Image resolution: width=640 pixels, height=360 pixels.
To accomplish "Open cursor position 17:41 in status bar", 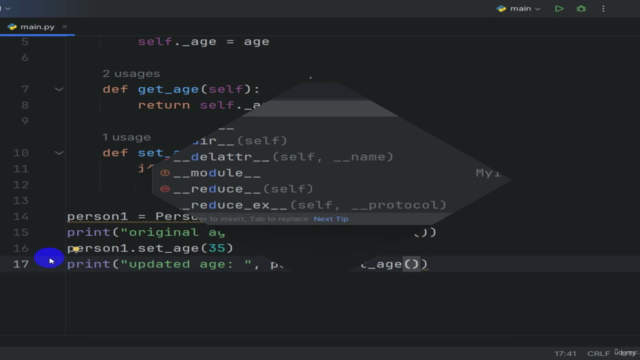I will tap(565, 353).
